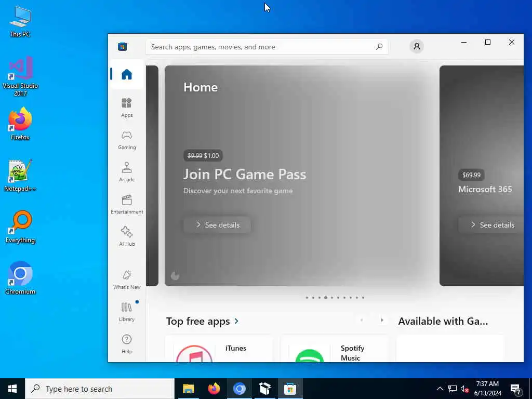532x399 pixels.
Task: Click the Top free apps left arrow
Action: coord(362,320)
